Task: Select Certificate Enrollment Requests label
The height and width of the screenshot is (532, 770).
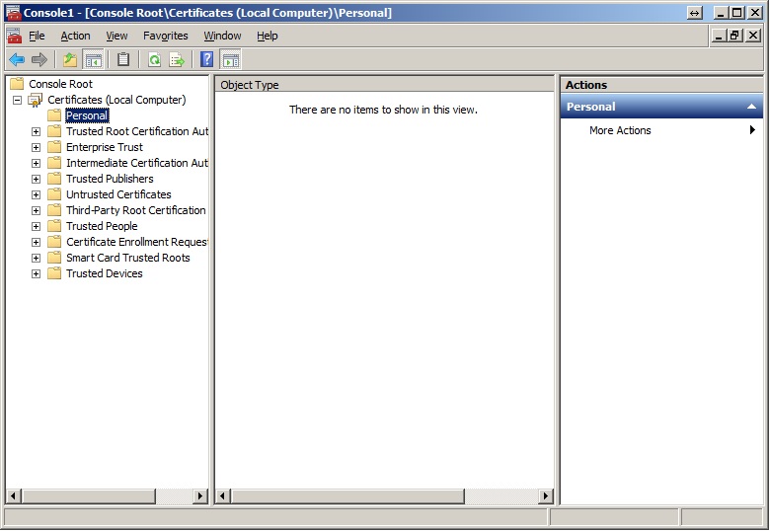Action: [x=137, y=242]
